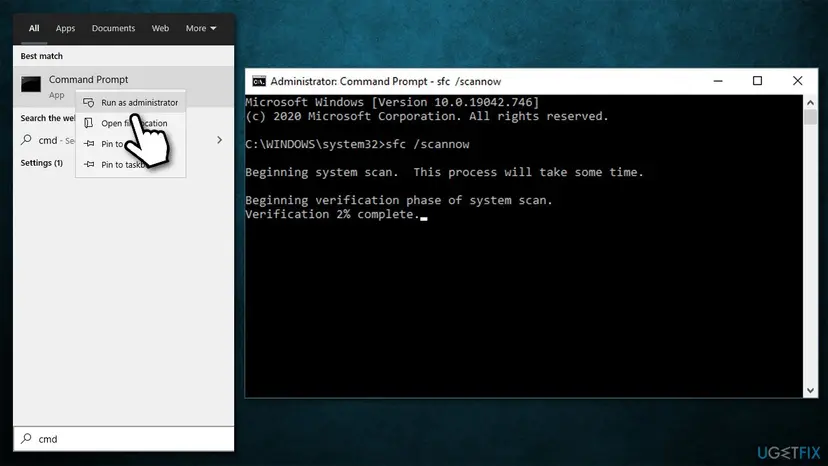Image resolution: width=828 pixels, height=466 pixels.
Task: Choose Run as administrator from context menu
Action: pyautogui.click(x=130, y=102)
